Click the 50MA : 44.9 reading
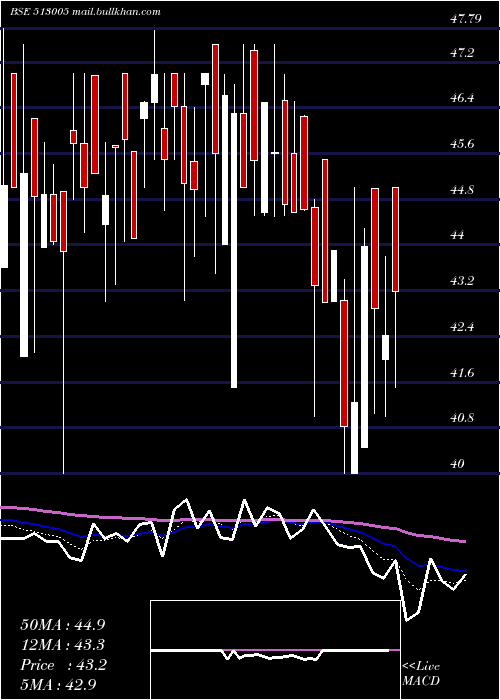Screen dimensions: 500x700 coord(63,625)
